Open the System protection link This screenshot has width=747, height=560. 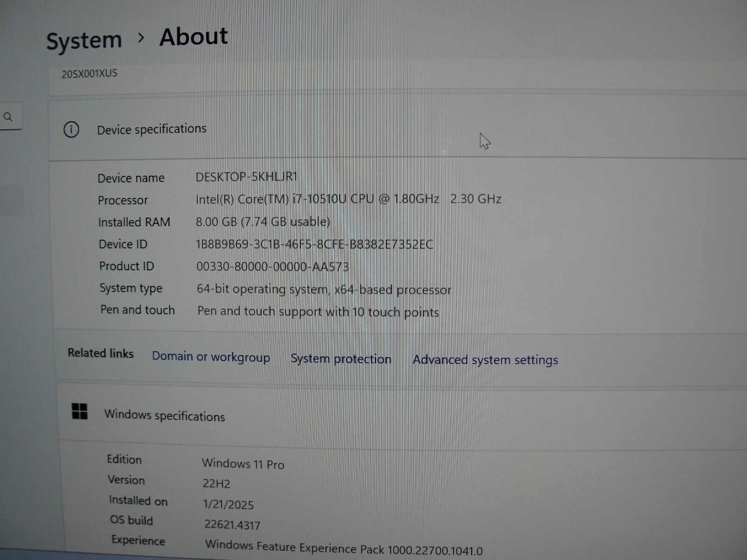[341, 359]
